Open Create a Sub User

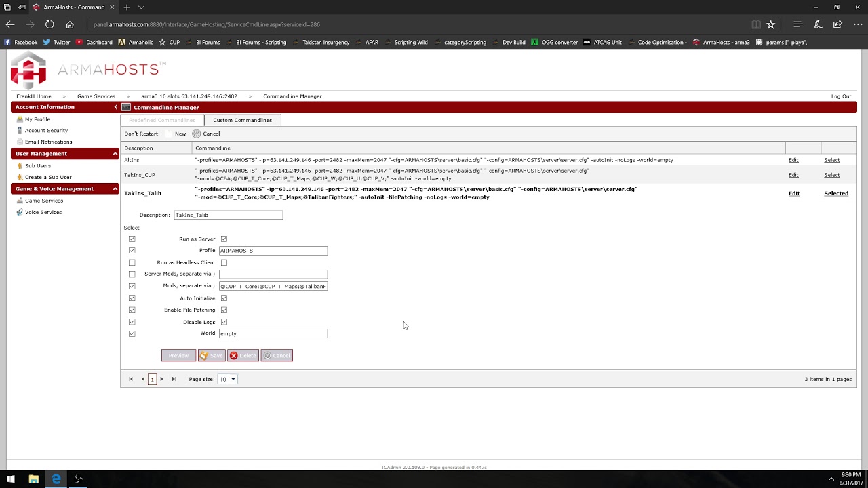(x=48, y=177)
